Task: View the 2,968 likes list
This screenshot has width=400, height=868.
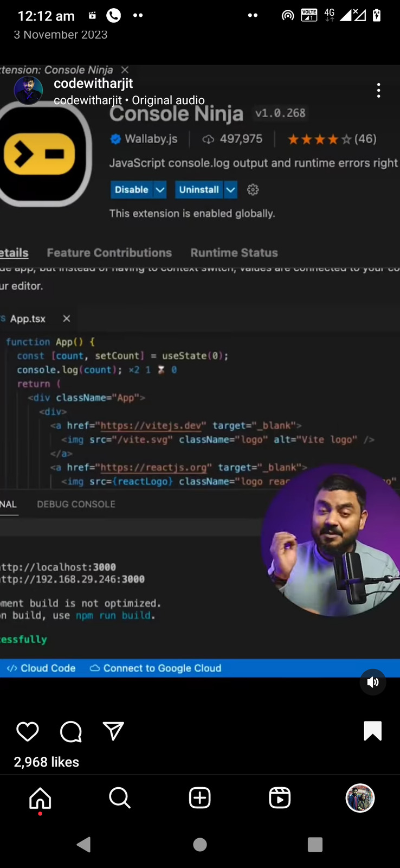Action: pos(47,762)
